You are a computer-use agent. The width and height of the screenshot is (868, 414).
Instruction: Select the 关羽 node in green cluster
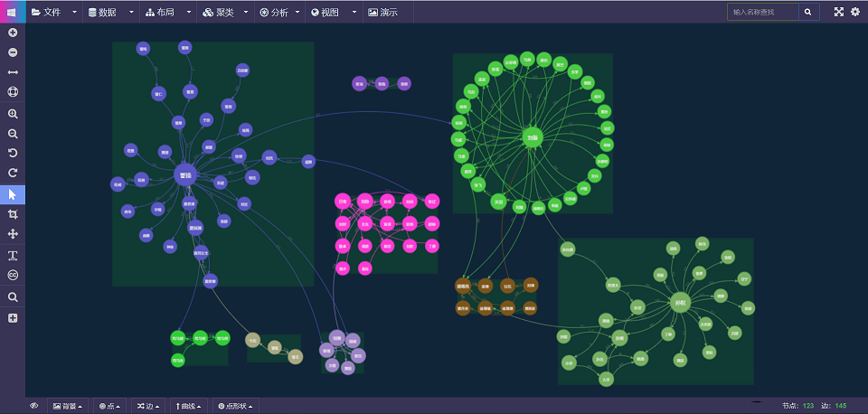[499, 202]
